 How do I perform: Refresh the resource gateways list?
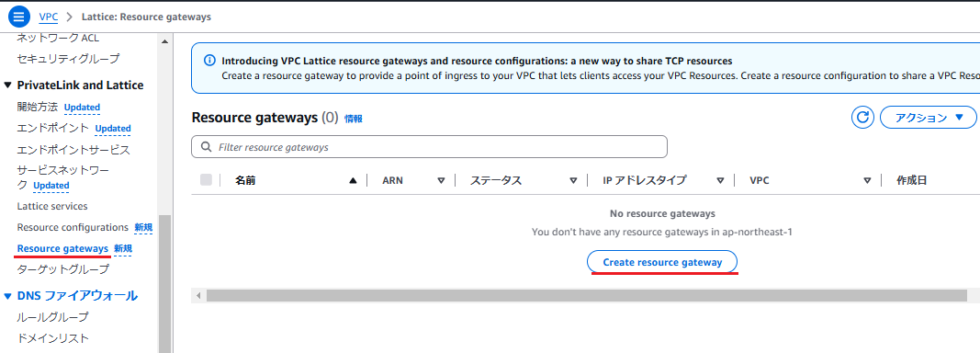[x=862, y=117]
